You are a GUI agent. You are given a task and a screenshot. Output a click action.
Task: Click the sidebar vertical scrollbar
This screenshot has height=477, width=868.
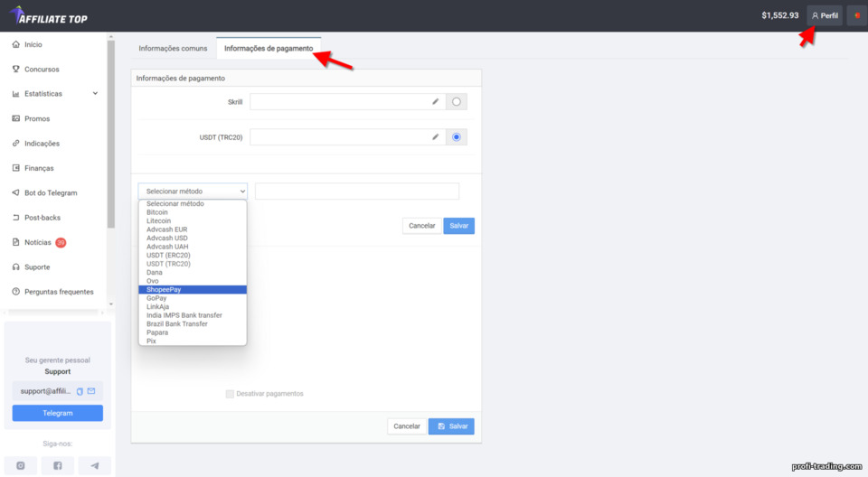tap(110, 133)
